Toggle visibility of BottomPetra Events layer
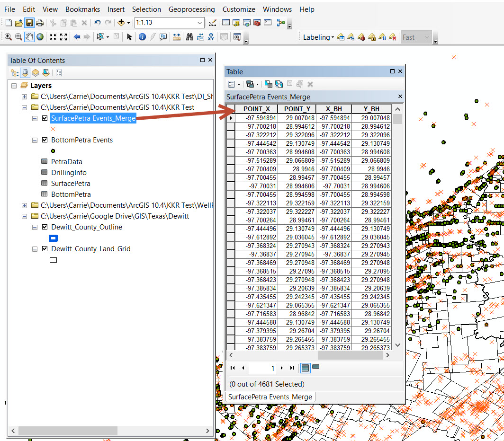Screen dimensions: 504x441 click(45, 140)
